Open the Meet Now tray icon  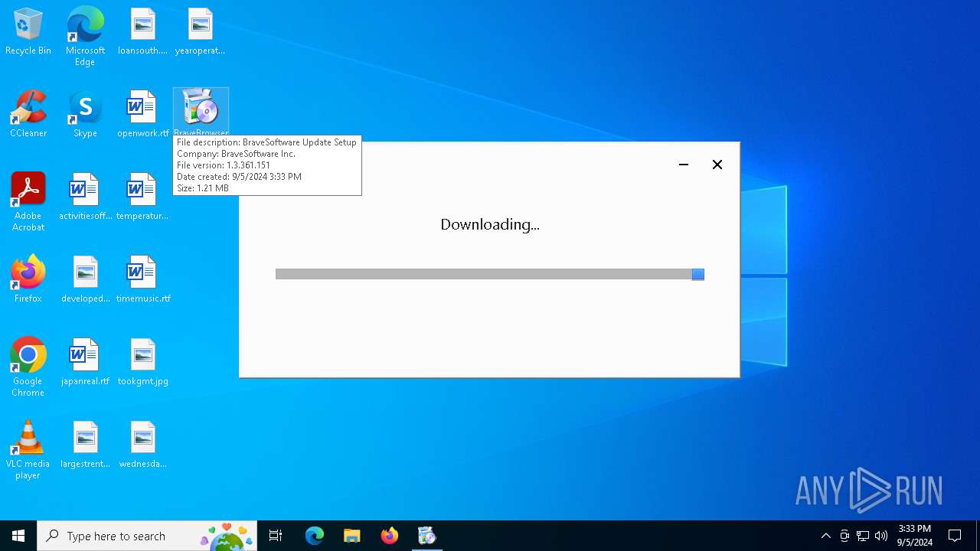click(x=844, y=536)
